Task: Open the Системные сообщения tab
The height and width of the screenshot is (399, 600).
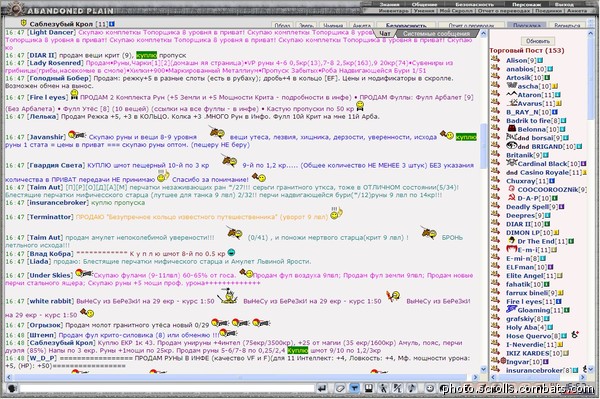Action: (x=436, y=34)
